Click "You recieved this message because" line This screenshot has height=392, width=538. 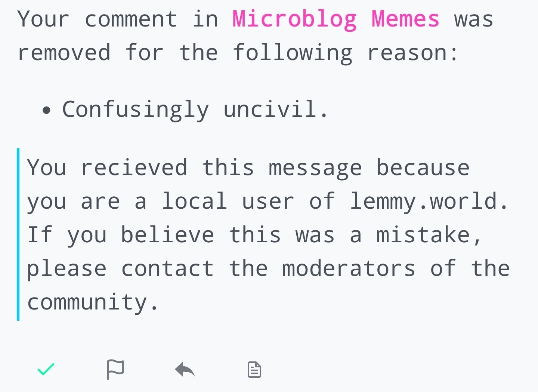(248, 167)
